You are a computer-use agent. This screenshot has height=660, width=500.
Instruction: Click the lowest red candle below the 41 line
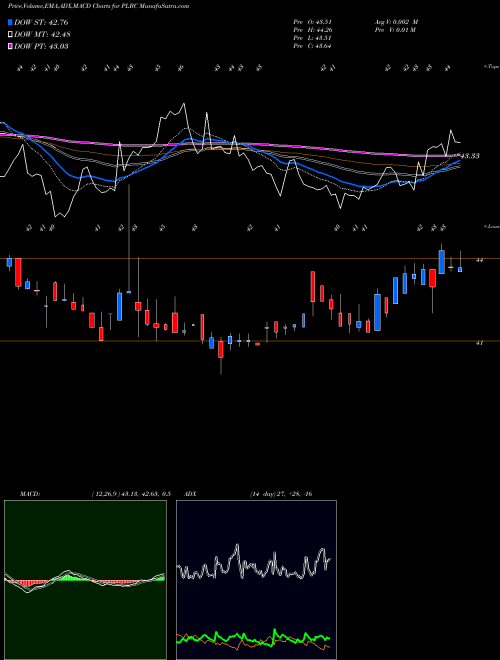221,350
